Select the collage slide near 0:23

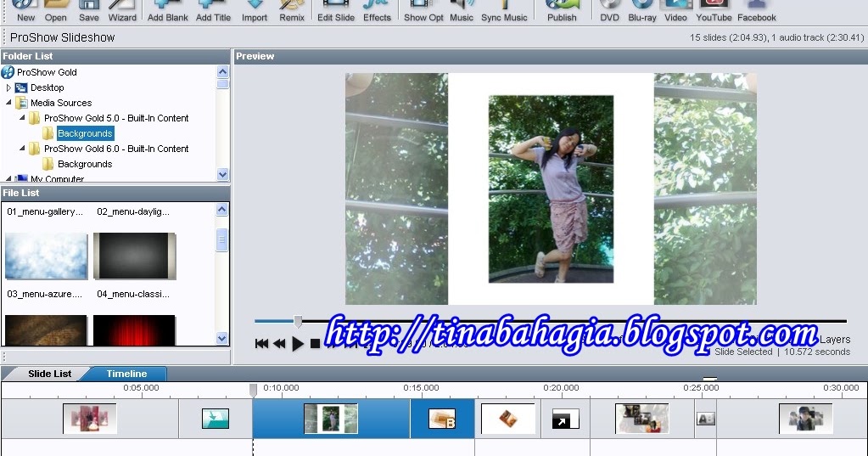point(642,419)
